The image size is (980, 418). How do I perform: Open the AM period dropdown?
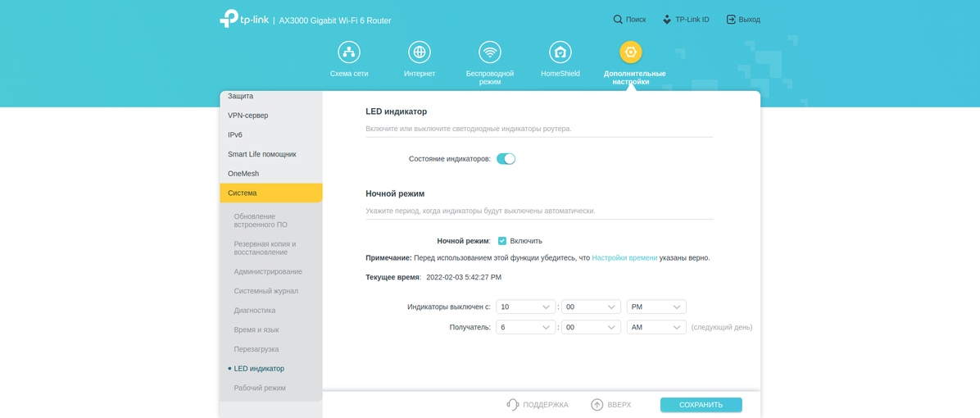click(x=656, y=327)
